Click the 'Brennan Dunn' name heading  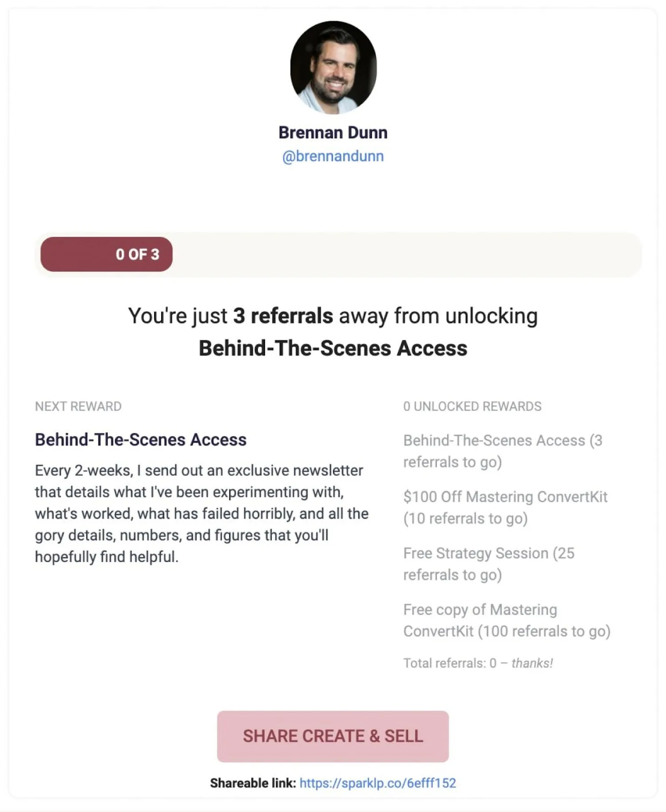click(333, 133)
